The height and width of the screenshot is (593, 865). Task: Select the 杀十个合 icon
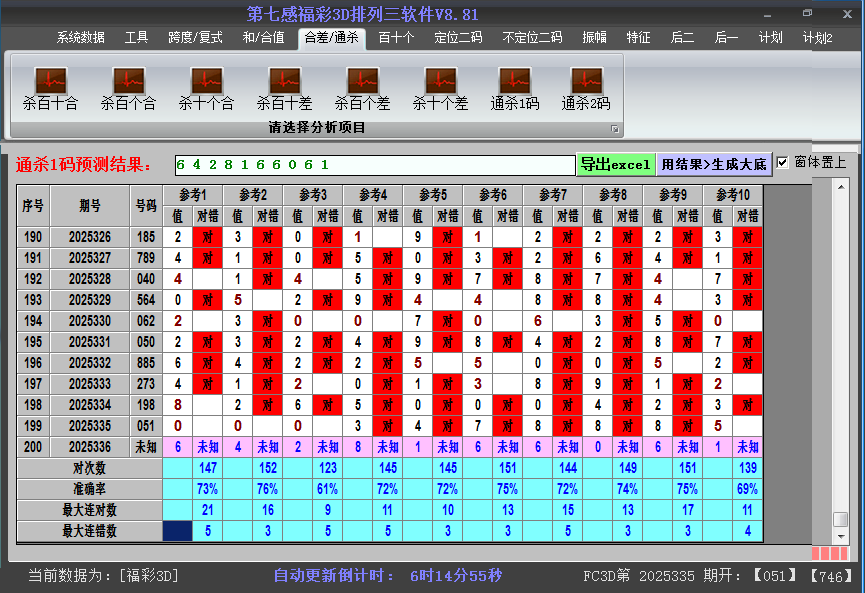[x=206, y=81]
